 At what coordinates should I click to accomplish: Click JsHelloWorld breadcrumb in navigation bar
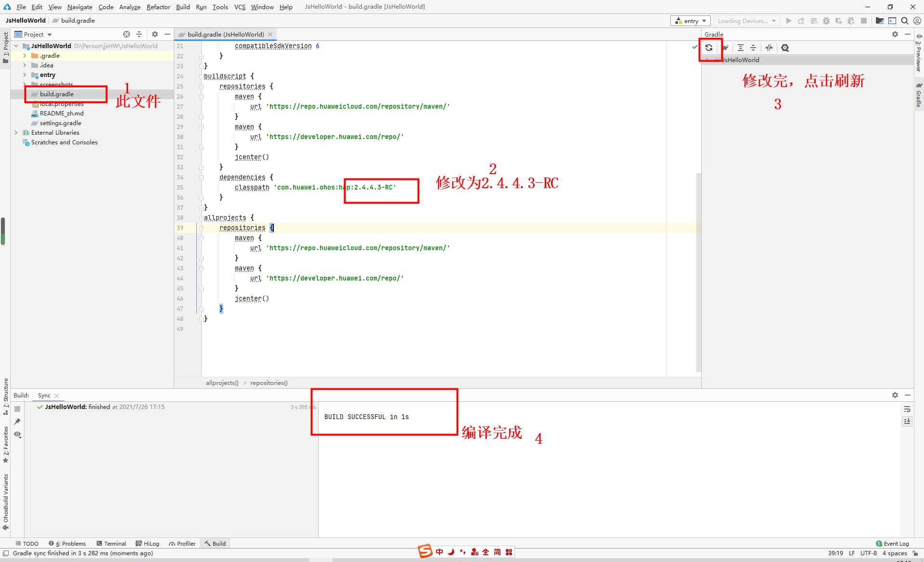click(26, 20)
